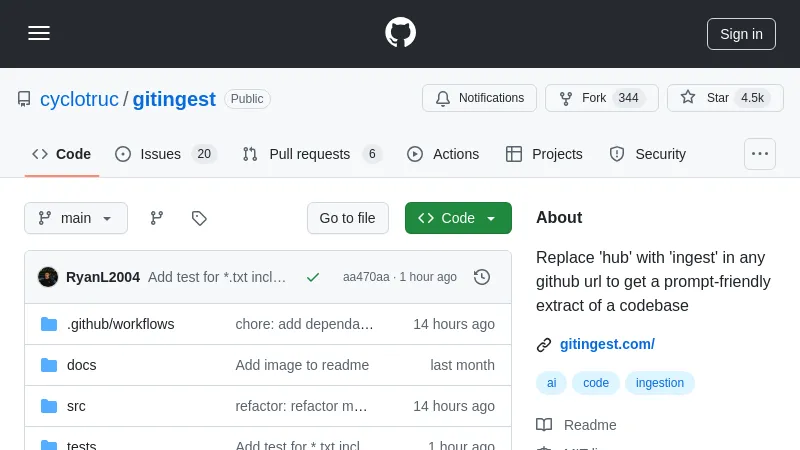Open the gitingest.com link

coord(607,344)
